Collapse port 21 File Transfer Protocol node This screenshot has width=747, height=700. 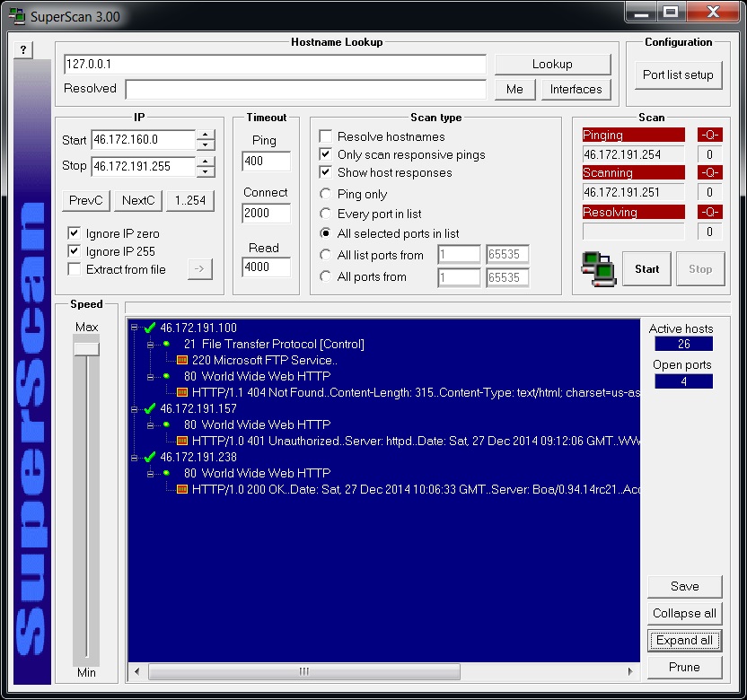coord(151,345)
